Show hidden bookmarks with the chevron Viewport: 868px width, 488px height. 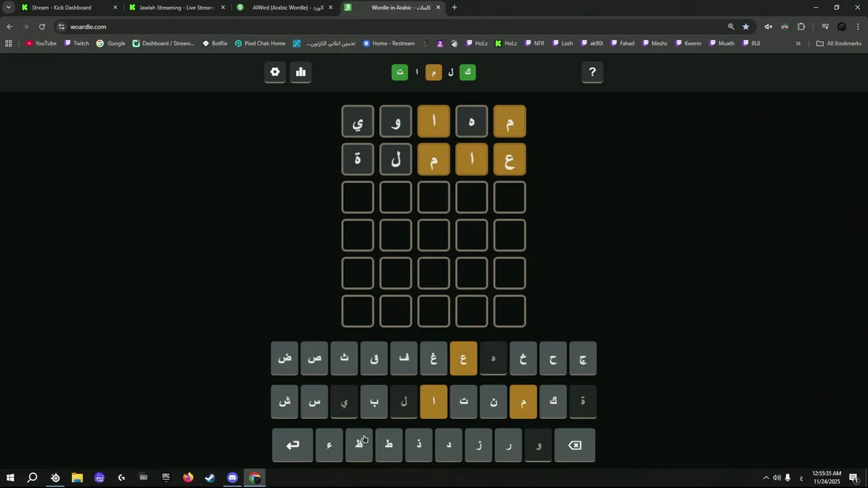(798, 43)
